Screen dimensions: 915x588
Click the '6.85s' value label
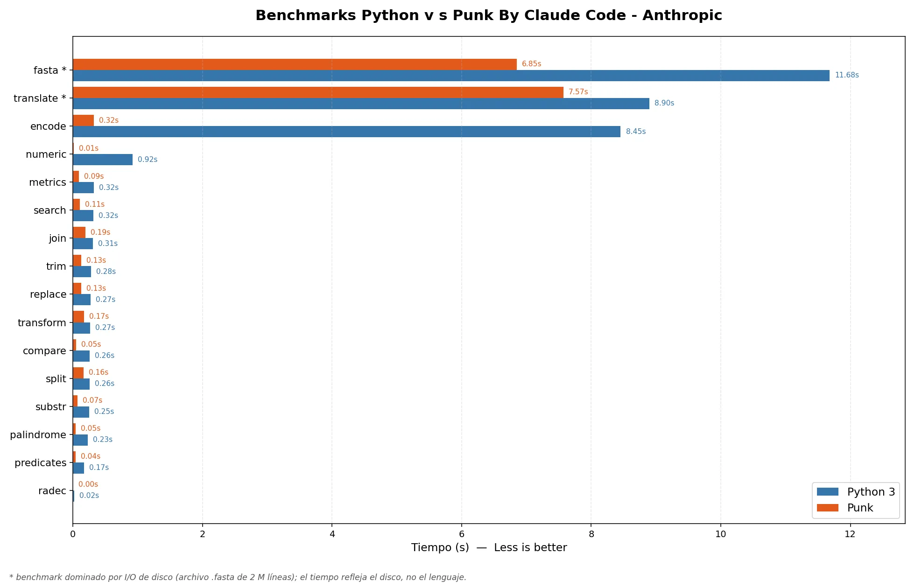point(532,64)
